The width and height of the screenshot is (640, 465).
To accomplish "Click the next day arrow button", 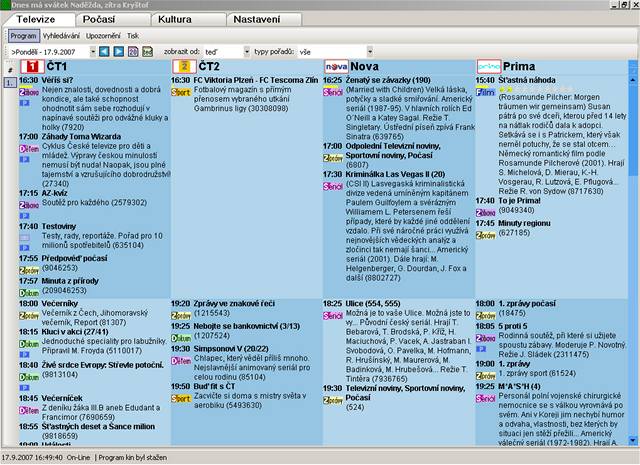I will click(x=118, y=51).
